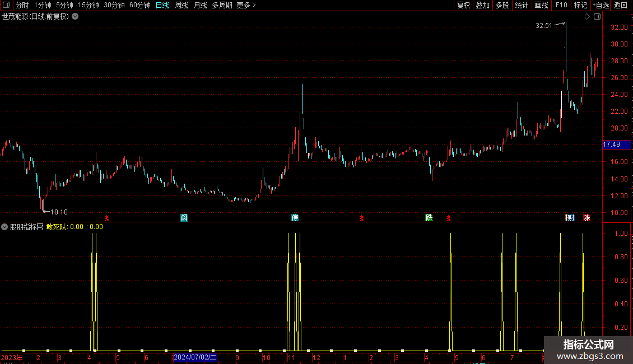633x364 pixels.
Task: Open the F10 company info
Action: click(x=561, y=5)
